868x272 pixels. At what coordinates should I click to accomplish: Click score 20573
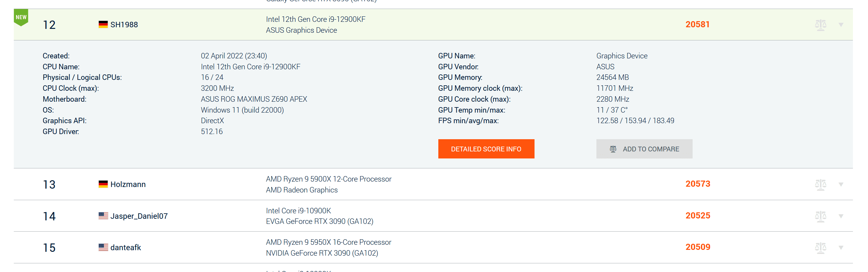(697, 184)
